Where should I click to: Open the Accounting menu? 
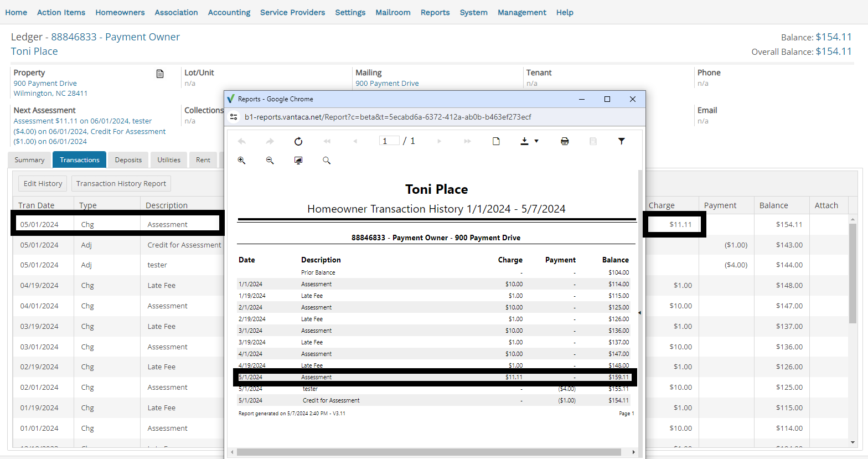(x=229, y=12)
